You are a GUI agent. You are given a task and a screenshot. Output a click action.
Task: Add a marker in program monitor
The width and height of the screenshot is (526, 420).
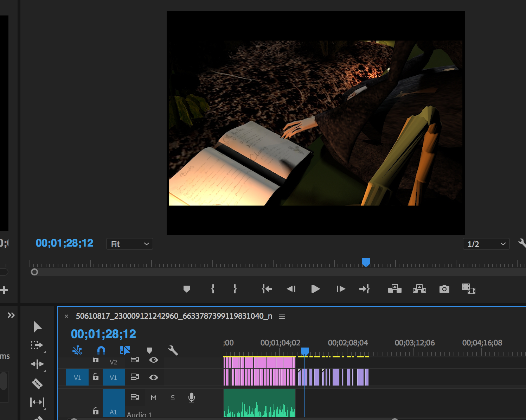[x=187, y=289]
